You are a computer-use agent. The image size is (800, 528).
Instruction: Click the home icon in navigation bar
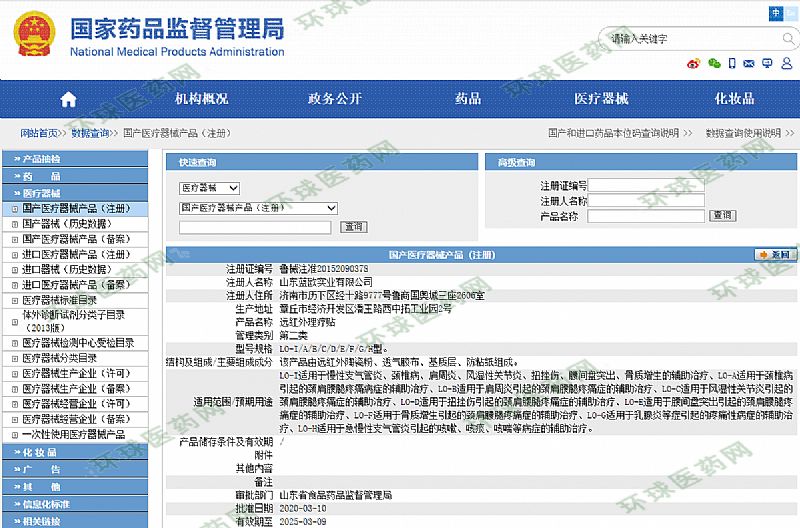click(x=68, y=99)
